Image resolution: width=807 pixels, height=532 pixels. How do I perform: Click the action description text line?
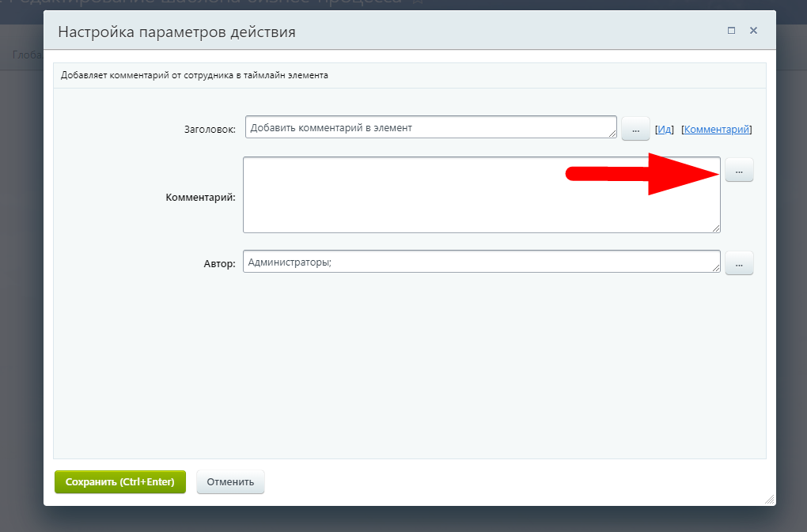[195, 76]
